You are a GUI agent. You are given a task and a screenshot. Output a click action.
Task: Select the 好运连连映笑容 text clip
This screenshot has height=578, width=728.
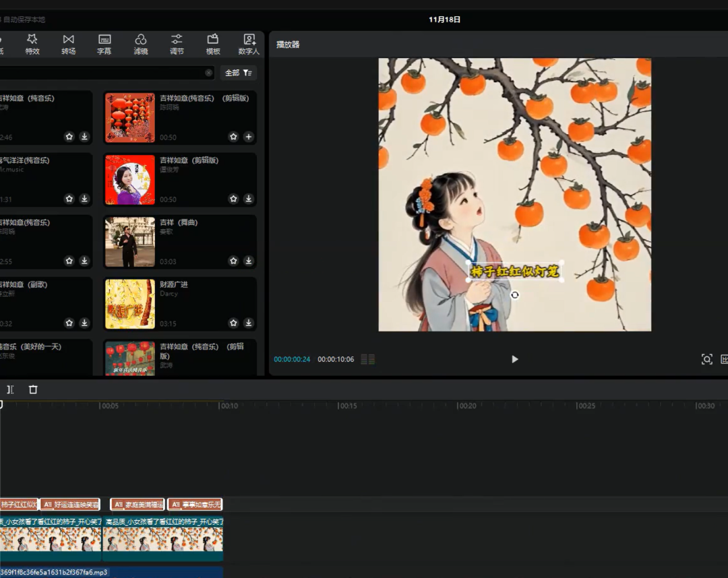pyautogui.click(x=70, y=505)
